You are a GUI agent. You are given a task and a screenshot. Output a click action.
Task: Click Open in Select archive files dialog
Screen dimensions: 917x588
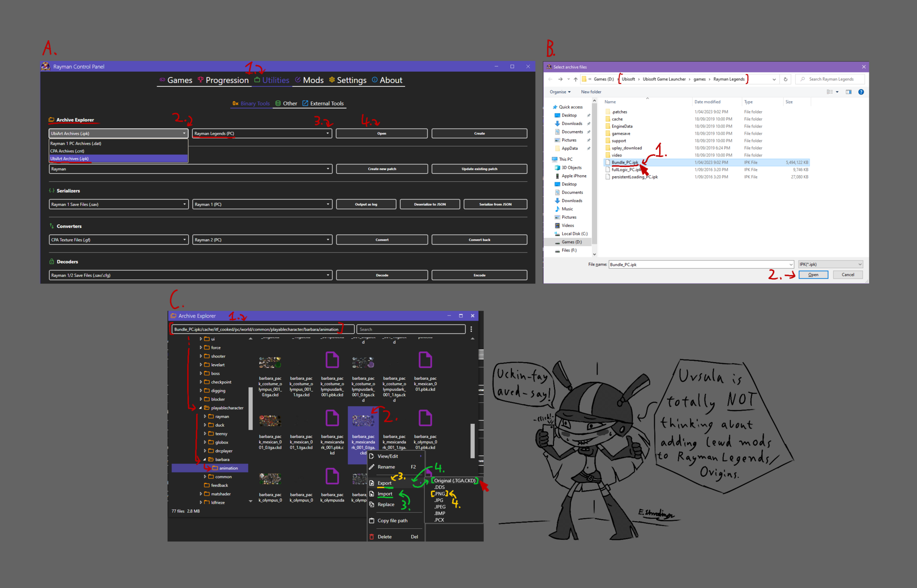813,275
